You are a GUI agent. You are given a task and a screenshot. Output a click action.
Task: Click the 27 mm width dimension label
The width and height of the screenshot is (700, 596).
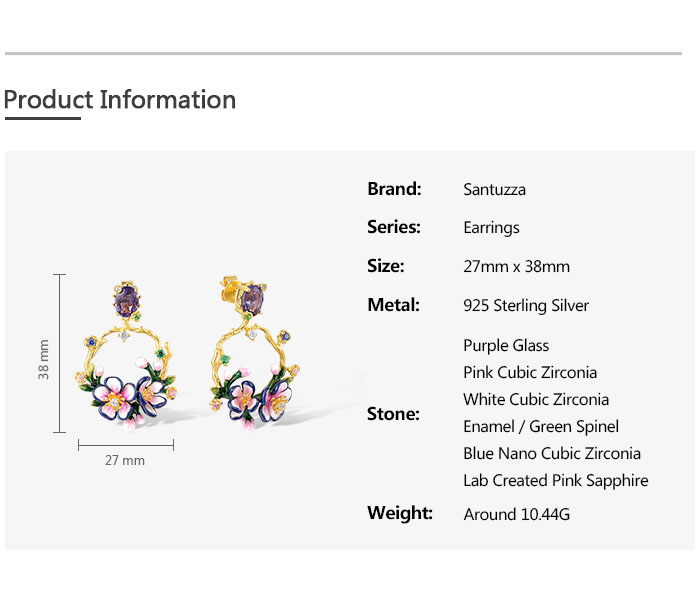coord(125,460)
